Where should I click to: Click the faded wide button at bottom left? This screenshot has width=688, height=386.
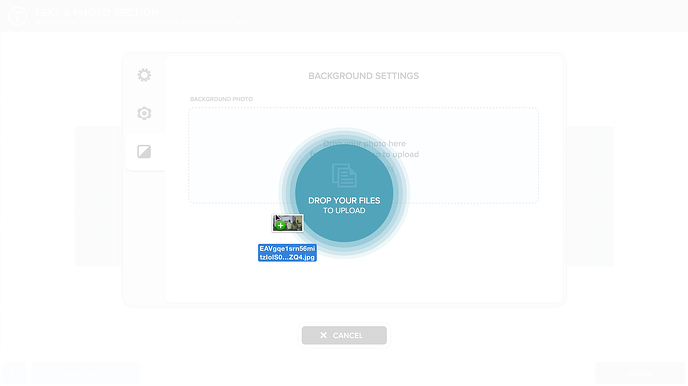(x=86, y=374)
